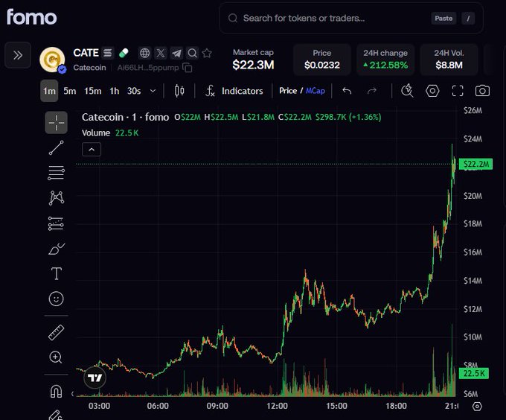Open the token Telegram icon

176,53
